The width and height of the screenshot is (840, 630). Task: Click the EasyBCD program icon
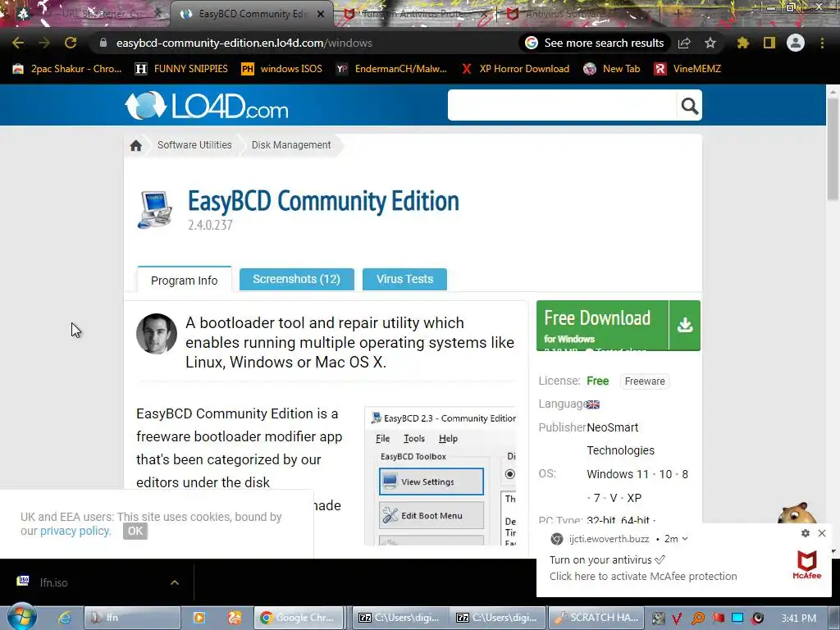[155, 209]
